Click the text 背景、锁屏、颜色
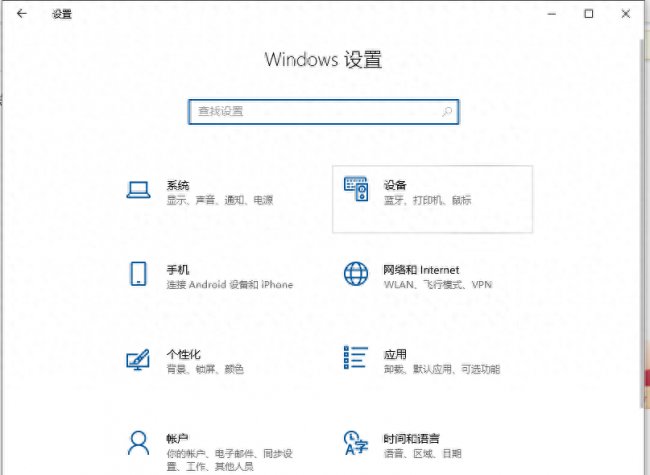Viewport: 650px width, 475px height. pos(205,369)
